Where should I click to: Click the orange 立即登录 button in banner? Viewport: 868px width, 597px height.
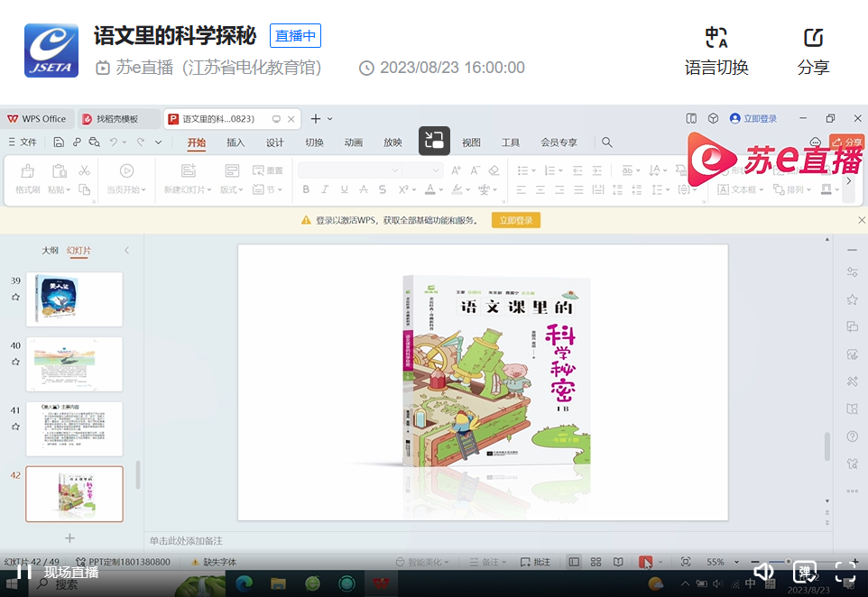[x=516, y=220]
